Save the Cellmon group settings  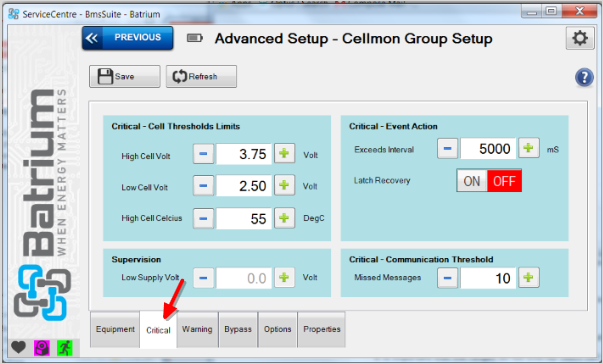pos(125,76)
